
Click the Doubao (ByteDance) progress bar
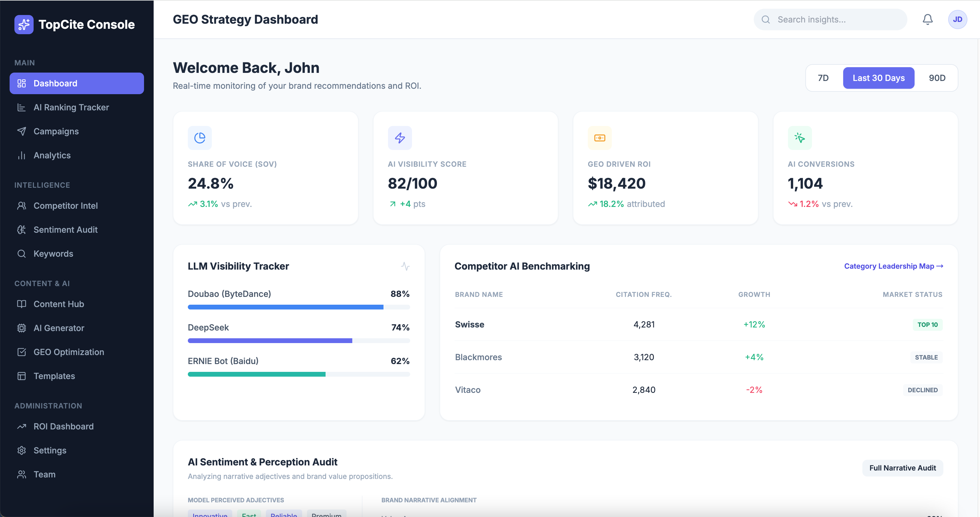pos(298,307)
